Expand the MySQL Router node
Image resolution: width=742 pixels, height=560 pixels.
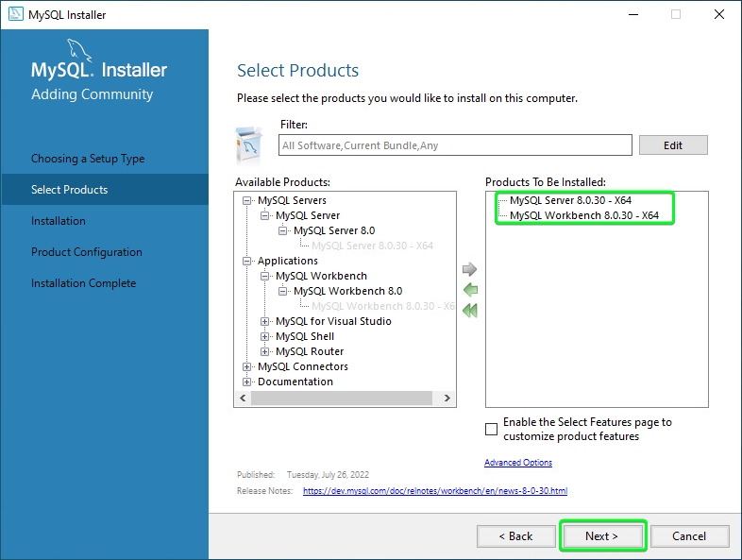tap(264, 352)
